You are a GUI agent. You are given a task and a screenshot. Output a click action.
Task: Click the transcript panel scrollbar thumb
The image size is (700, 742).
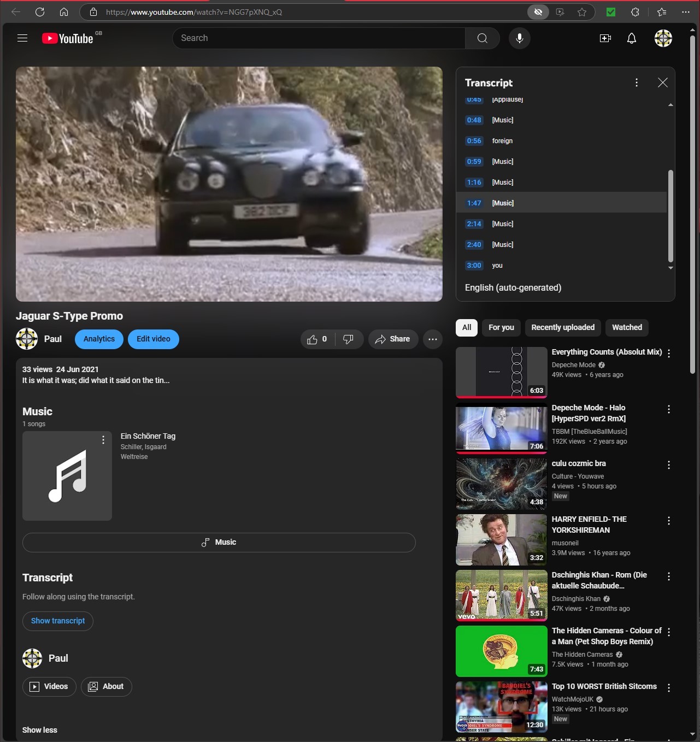[x=670, y=216]
